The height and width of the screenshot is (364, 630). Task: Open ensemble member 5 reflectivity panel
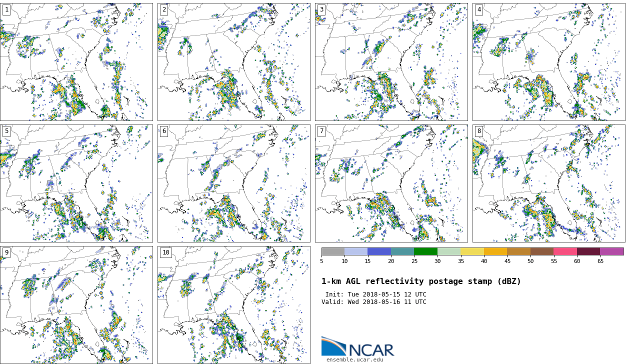click(76, 183)
